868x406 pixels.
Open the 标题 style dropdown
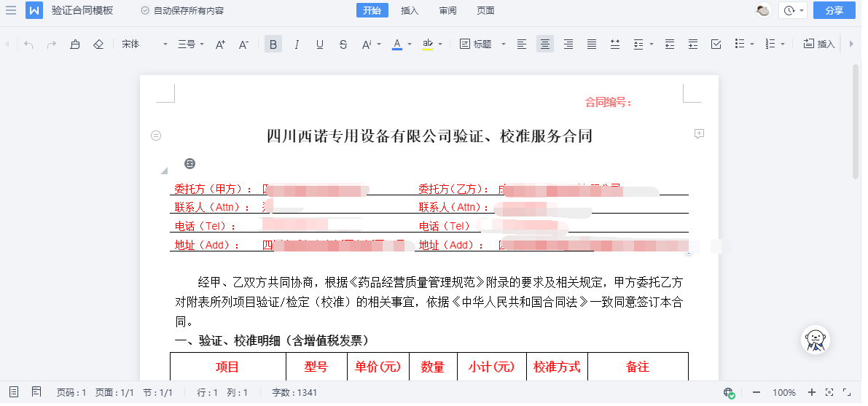(x=482, y=44)
